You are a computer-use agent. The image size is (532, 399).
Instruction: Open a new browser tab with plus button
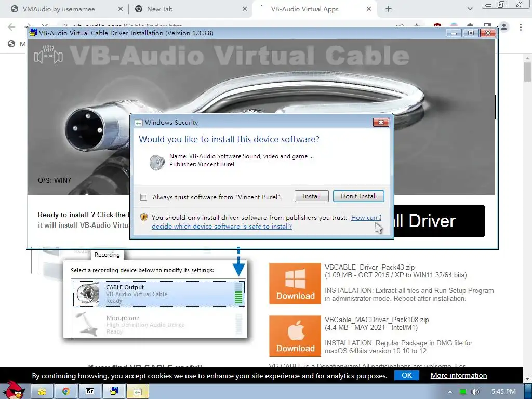pos(389,9)
